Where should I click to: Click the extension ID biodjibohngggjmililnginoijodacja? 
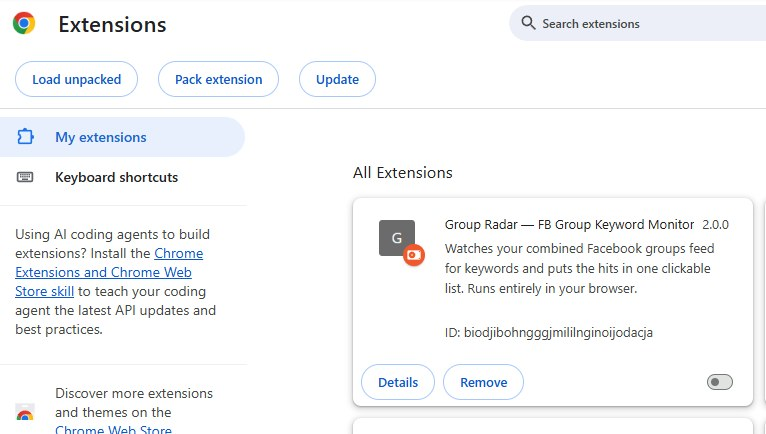(x=558, y=333)
